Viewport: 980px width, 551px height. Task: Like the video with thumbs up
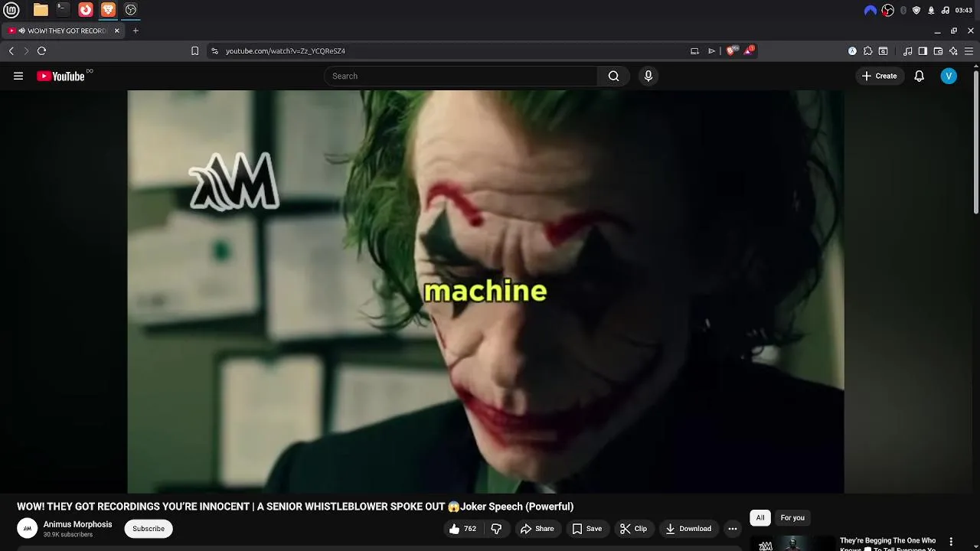coord(462,529)
